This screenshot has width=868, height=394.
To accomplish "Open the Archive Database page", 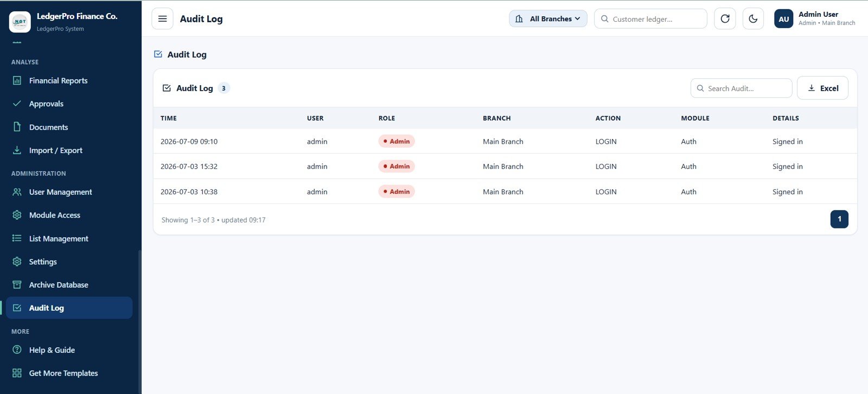I will (x=69, y=285).
